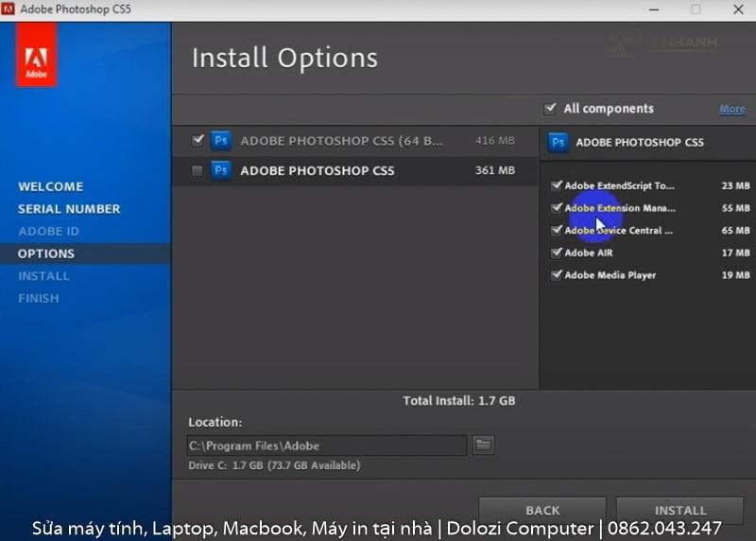Enable the Adobe Photoshop CS5 361 MB checkbox

(198, 171)
